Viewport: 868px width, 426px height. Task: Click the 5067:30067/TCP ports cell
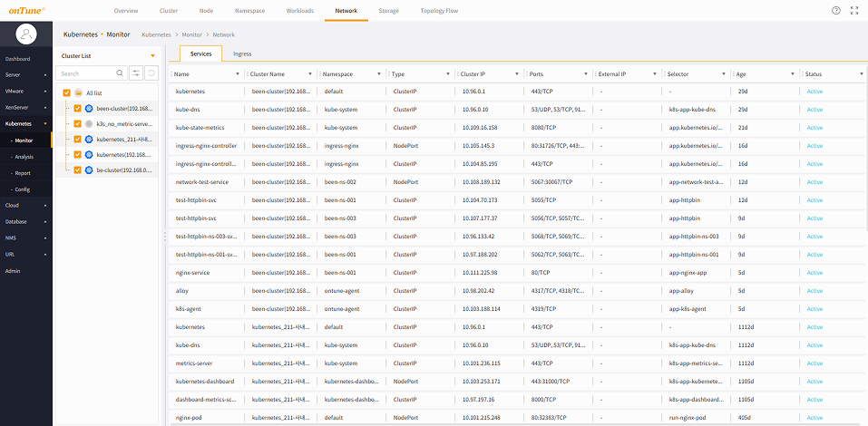551,182
